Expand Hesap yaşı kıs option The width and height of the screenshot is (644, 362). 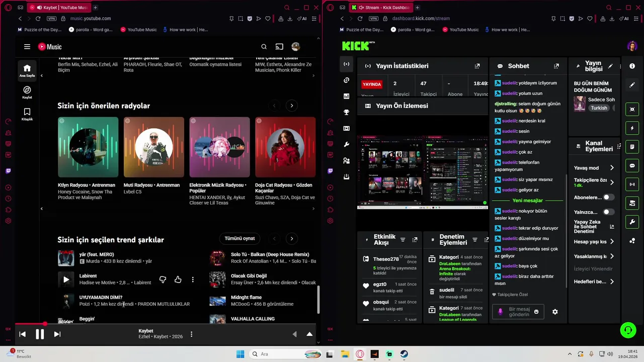click(x=612, y=242)
